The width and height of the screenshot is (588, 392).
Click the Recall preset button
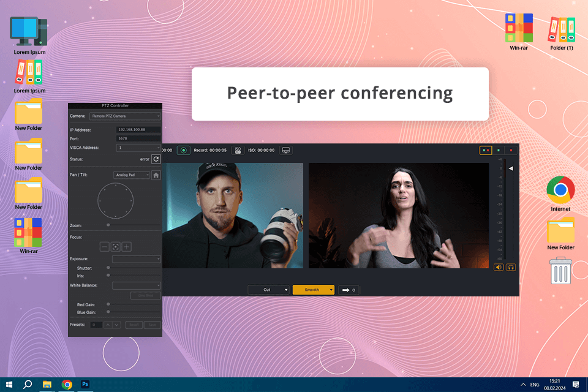point(134,325)
